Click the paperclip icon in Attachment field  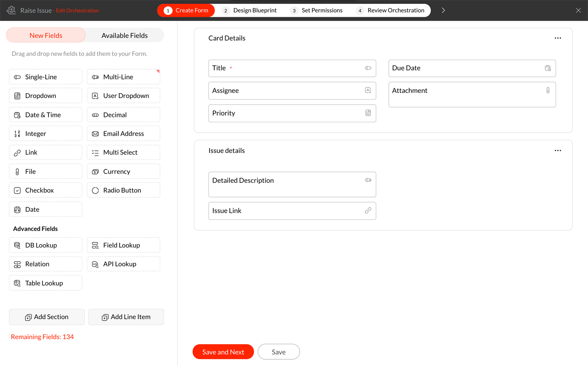(x=548, y=91)
